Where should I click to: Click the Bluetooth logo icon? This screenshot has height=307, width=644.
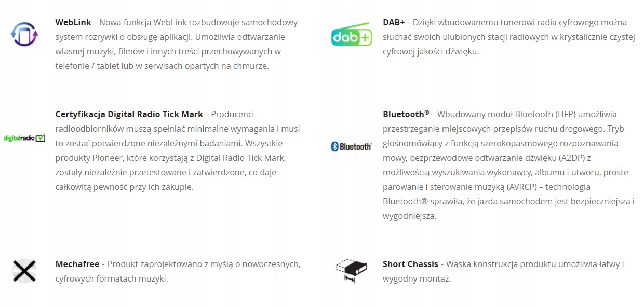pyautogui.click(x=352, y=146)
